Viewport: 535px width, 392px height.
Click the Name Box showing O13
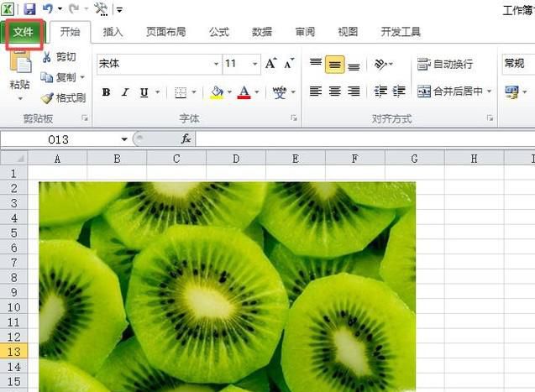click(x=59, y=139)
